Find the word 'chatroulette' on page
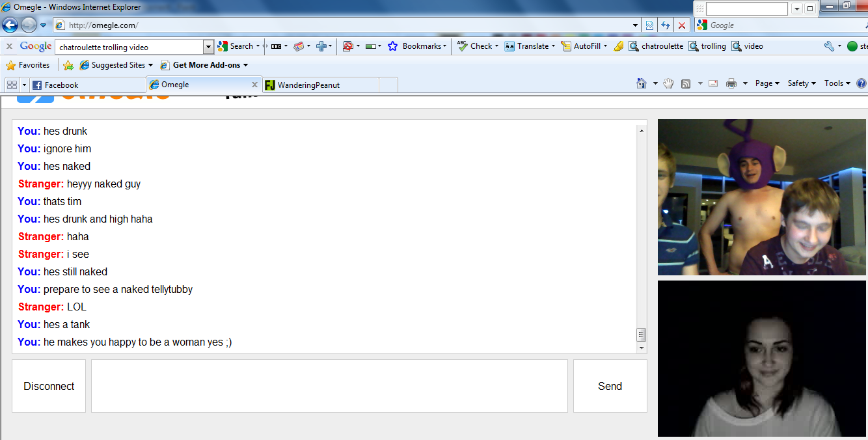868x440 pixels. [656, 46]
